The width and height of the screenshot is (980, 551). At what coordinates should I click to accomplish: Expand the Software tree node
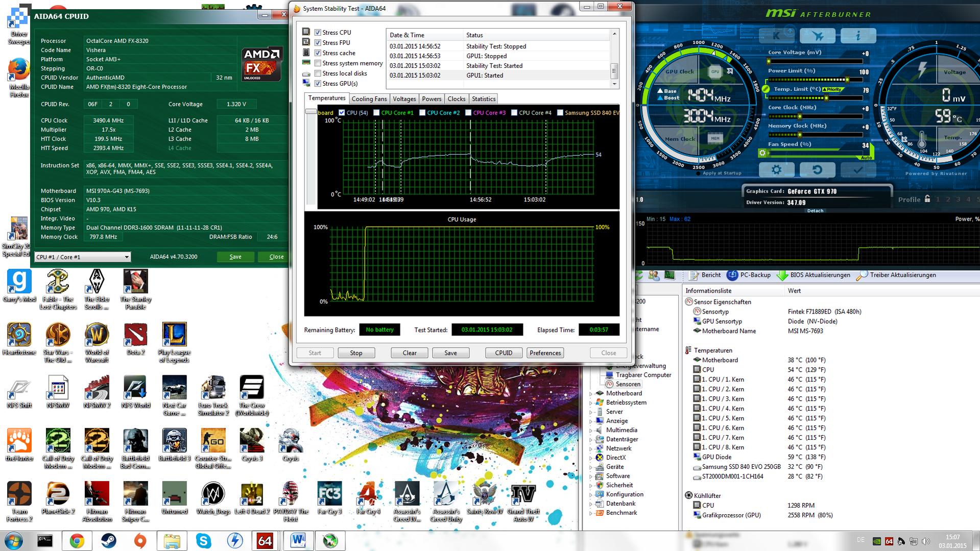click(591, 476)
